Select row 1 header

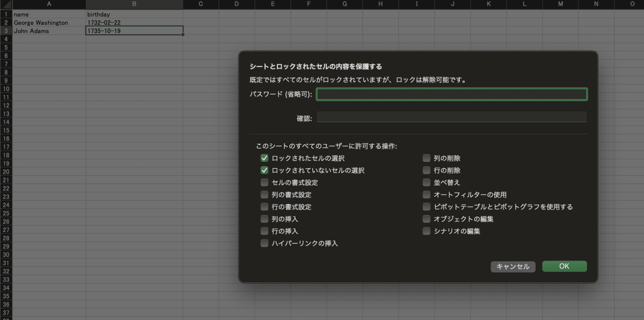click(x=6, y=14)
